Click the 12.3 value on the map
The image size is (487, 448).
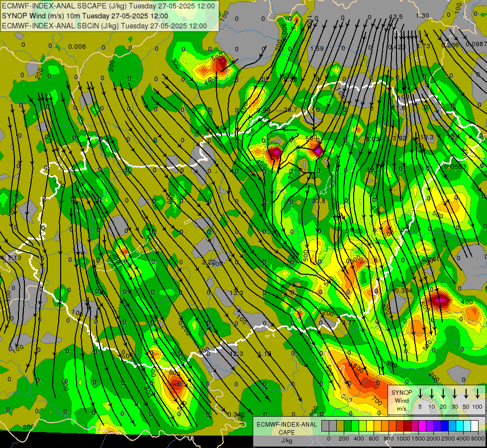pos(236,354)
